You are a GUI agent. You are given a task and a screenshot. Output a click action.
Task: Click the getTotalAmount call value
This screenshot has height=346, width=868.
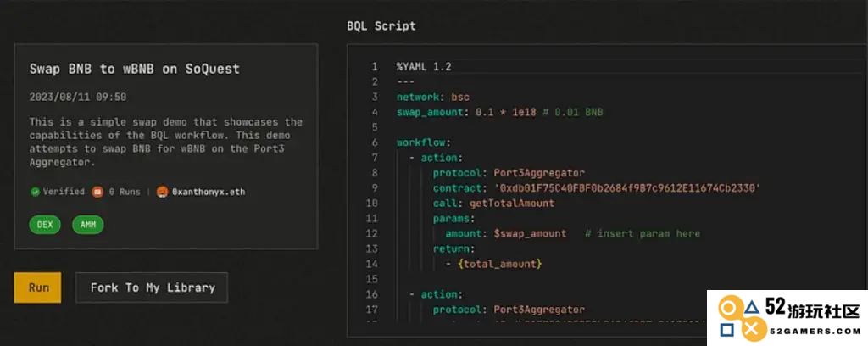tap(511, 204)
